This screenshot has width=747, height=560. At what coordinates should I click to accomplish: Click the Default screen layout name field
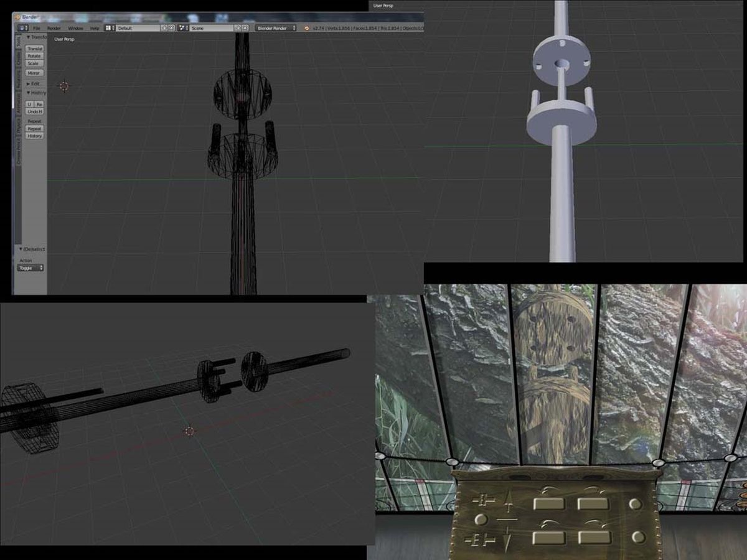click(x=138, y=28)
